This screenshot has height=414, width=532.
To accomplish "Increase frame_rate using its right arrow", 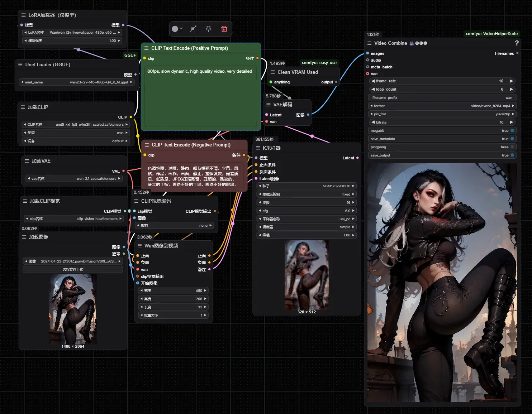I will pyautogui.click(x=511, y=81).
